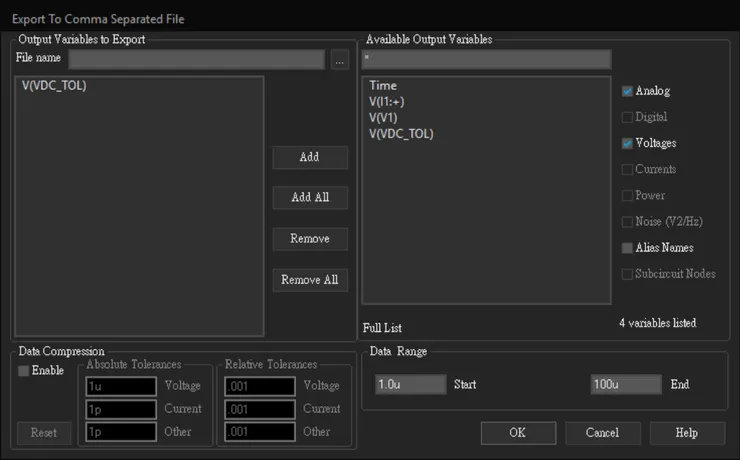This screenshot has width=740, height=460.
Task: Click the Data Range Start field
Action: 411,385
